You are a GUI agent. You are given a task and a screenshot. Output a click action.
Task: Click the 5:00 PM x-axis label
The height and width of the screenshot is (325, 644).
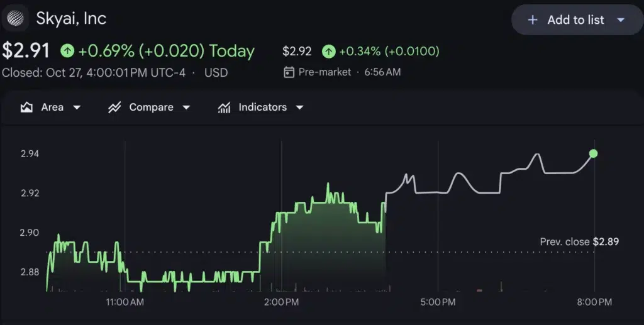click(438, 302)
